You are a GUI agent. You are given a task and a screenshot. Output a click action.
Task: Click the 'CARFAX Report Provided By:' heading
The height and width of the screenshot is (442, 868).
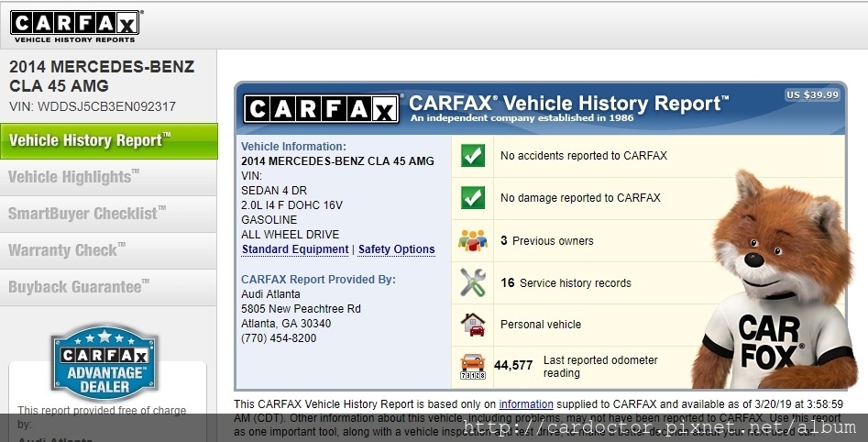pyautogui.click(x=318, y=279)
